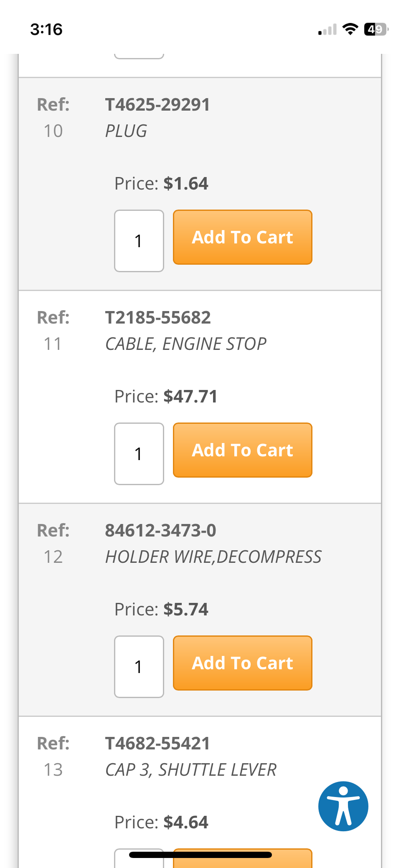Add the PLUG part to cart

[242, 237]
